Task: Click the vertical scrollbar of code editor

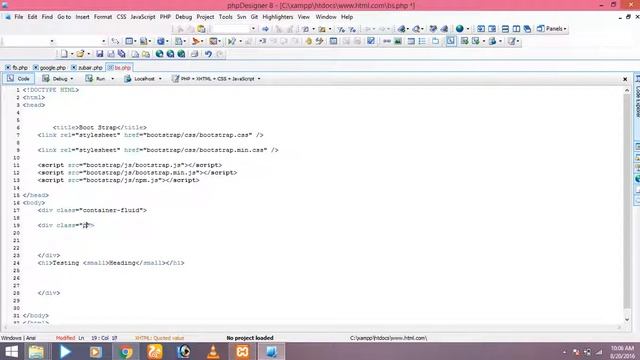Action: coord(627,202)
